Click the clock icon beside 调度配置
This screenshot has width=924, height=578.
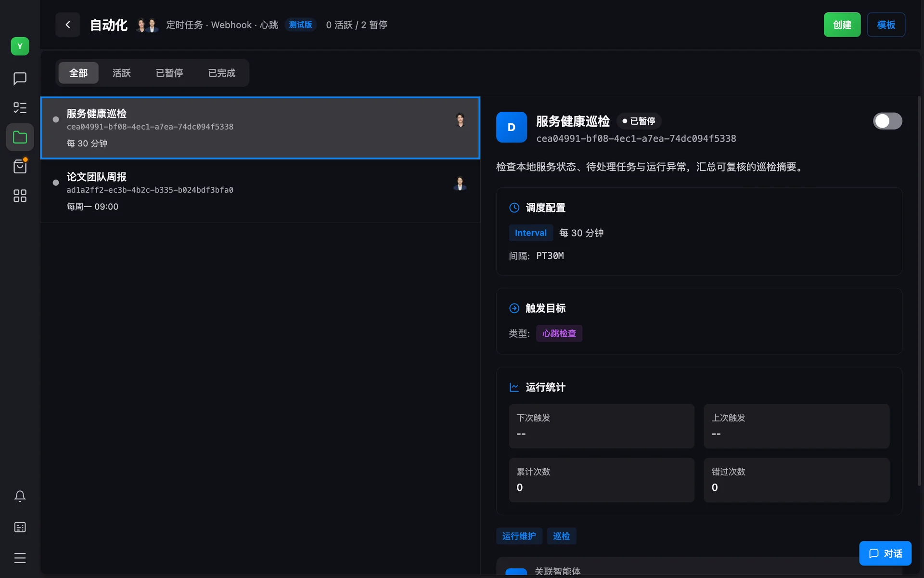(x=514, y=208)
